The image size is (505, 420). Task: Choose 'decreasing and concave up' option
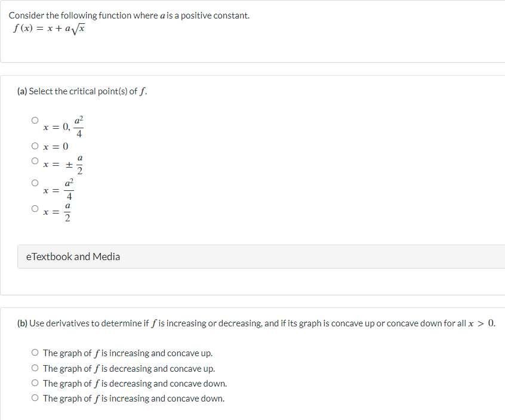click(35, 367)
